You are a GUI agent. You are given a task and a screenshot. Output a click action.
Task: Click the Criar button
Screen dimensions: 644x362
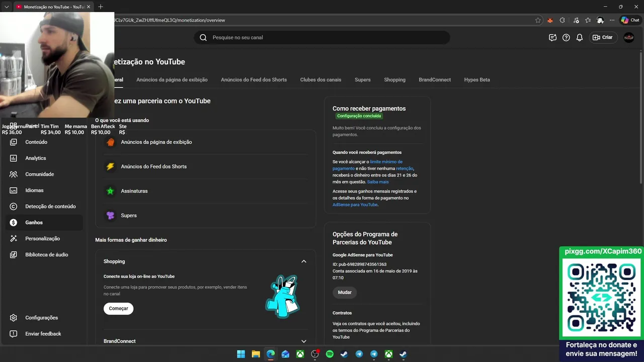[603, 38]
